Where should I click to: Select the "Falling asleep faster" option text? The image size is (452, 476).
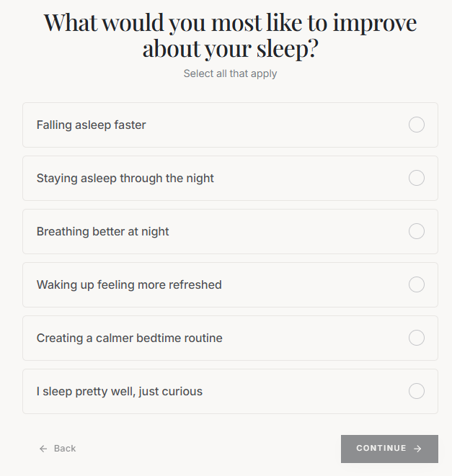coord(91,125)
